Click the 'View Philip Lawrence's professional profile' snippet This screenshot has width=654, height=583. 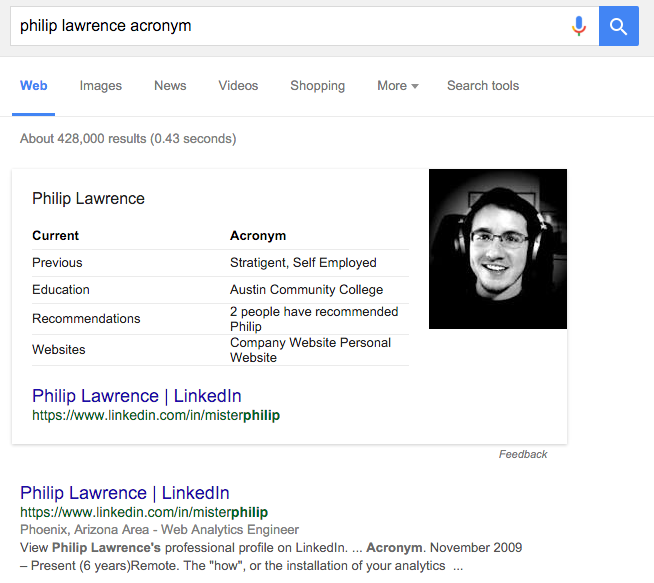(271, 556)
